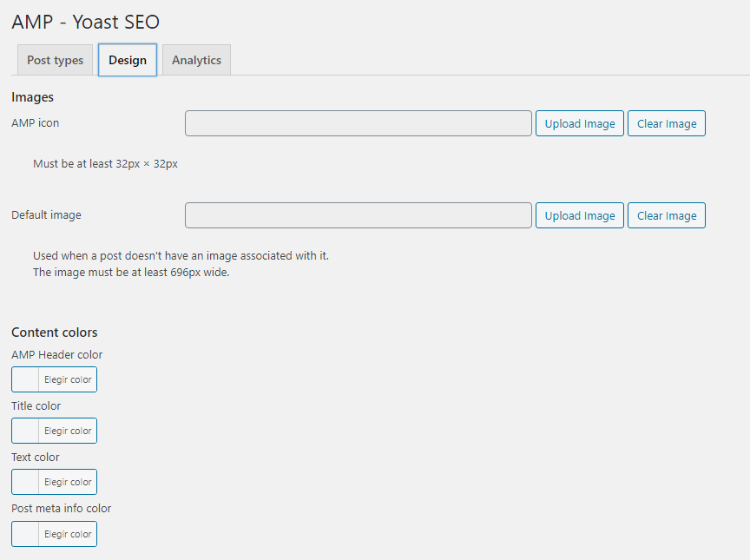750x560 pixels.
Task: Click the 'Content colors' heading
Action: pyautogui.click(x=55, y=333)
